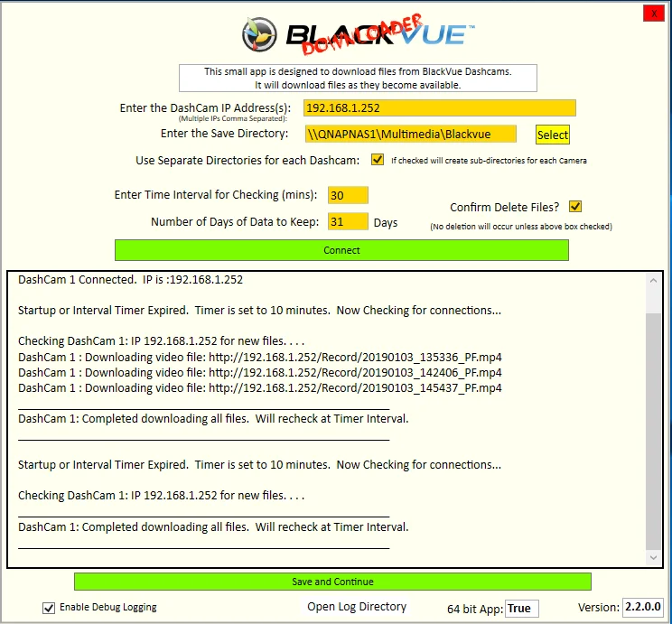
Task: Toggle Use Separate Directories for each Dashcam
Action: tap(378, 160)
